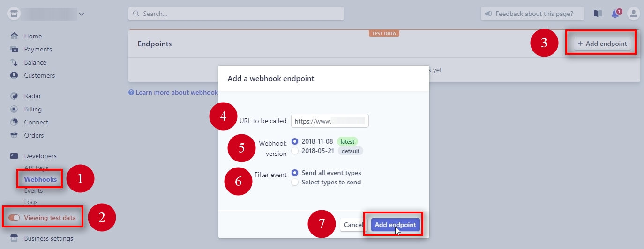Click the latest version badge

point(347,141)
